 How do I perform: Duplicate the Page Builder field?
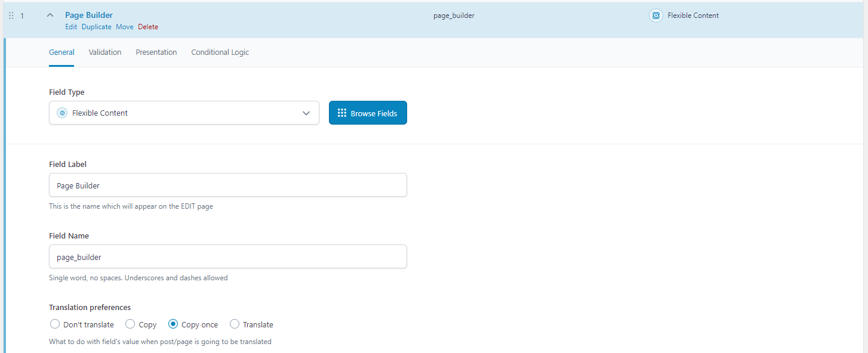pos(97,27)
